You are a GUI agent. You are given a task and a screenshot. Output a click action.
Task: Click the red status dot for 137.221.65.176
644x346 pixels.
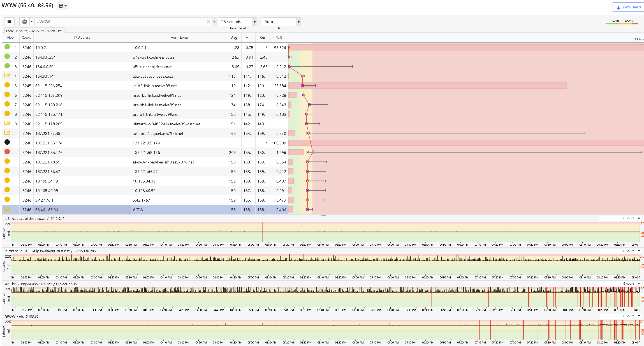(7, 152)
